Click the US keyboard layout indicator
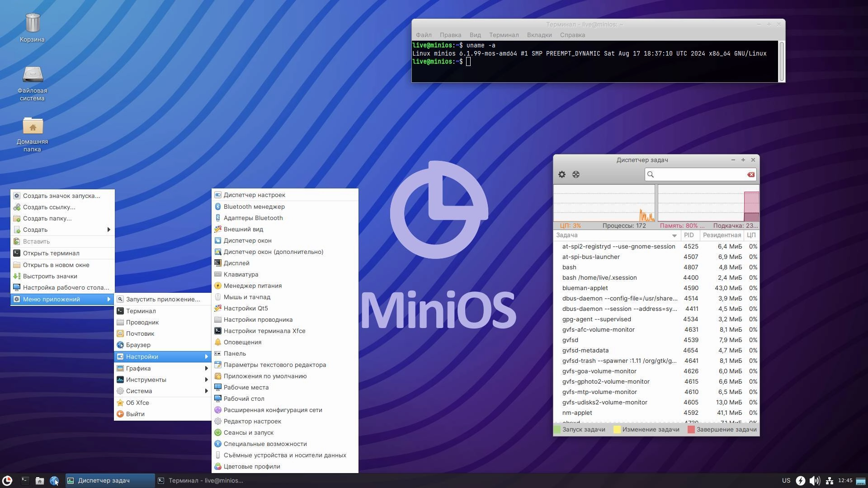This screenshot has width=868, height=488. 786,480
